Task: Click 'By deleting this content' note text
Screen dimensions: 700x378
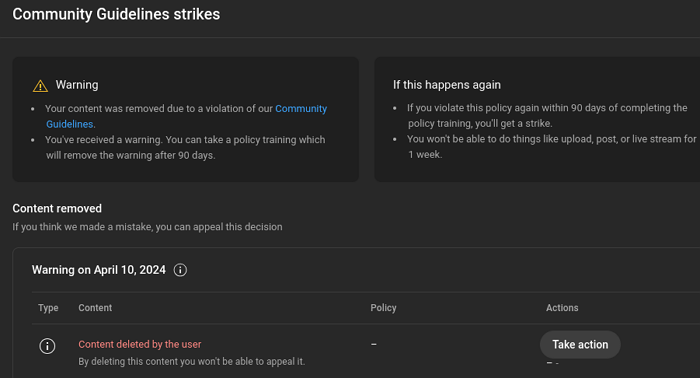Action: [x=192, y=361]
